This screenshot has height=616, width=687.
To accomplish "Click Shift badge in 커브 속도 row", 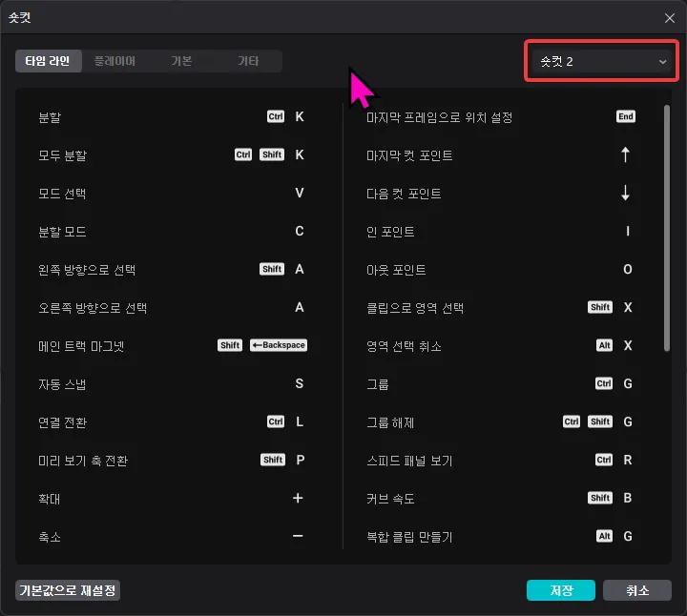I will pyautogui.click(x=600, y=498).
